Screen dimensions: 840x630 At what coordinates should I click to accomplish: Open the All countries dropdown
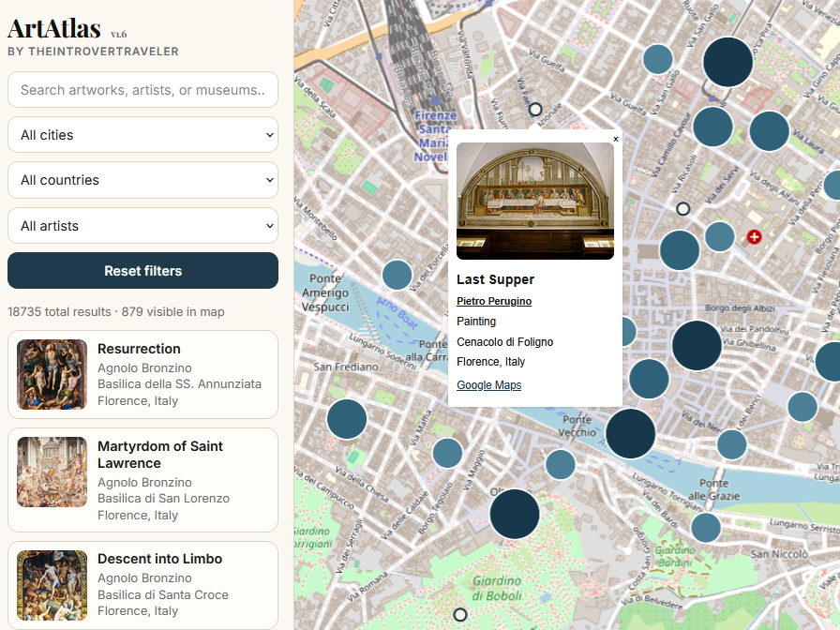pos(142,180)
